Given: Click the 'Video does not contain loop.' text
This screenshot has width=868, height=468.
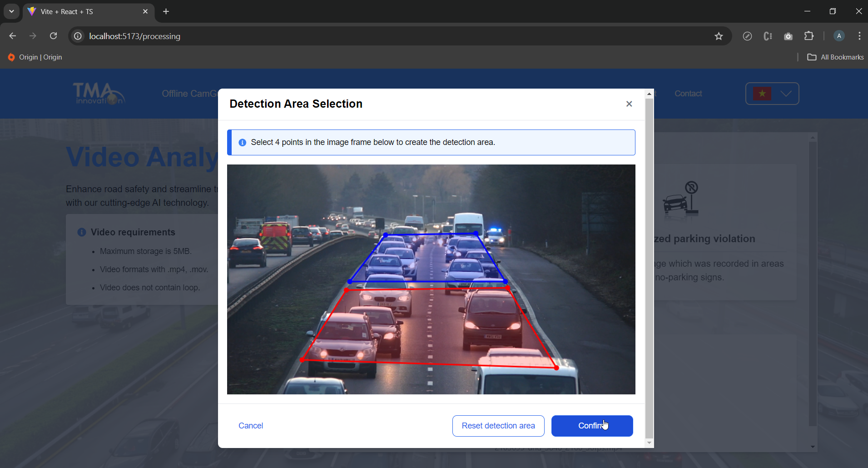Looking at the screenshot, I should [x=150, y=288].
